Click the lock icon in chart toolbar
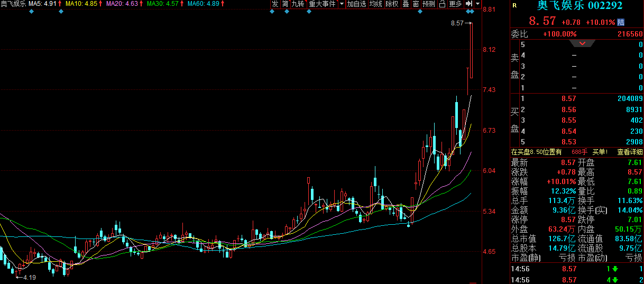 tap(442, 4)
